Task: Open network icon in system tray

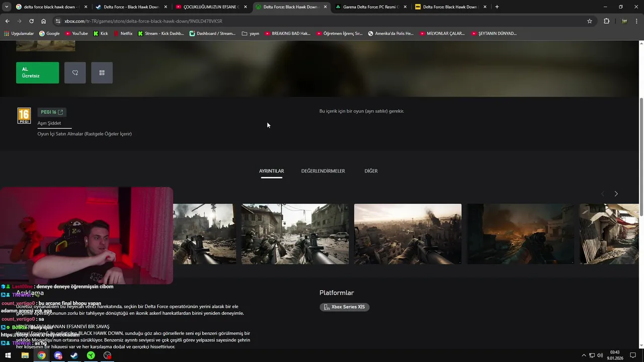Action: [592, 355]
